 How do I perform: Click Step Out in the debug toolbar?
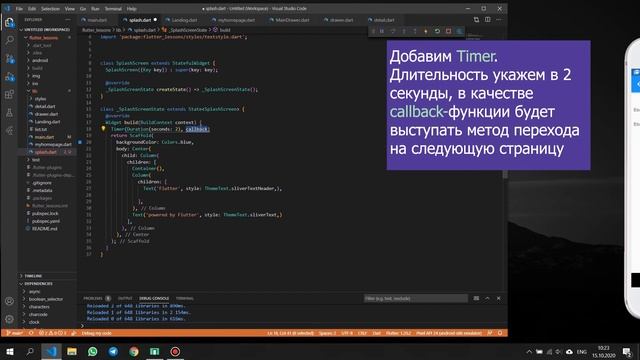coord(415,31)
